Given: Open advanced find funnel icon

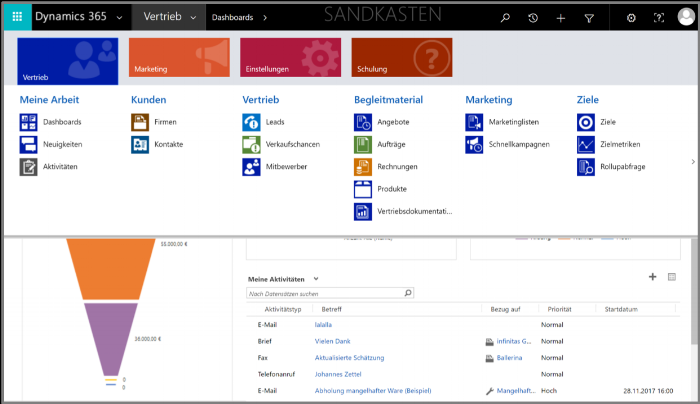Looking at the screenshot, I should 589,18.
